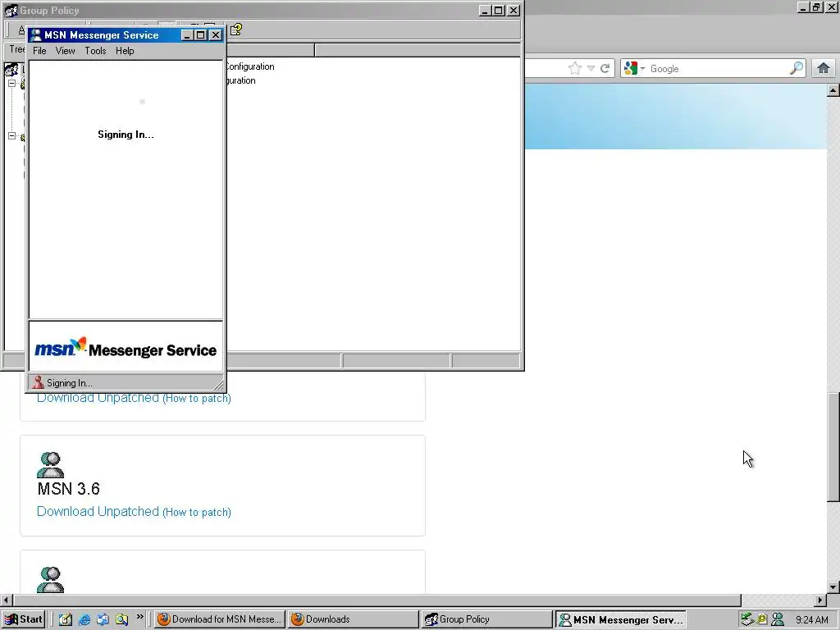Click the help icon in Group Policy toolbar
Viewport: 840px width, 630px height.
click(236, 30)
